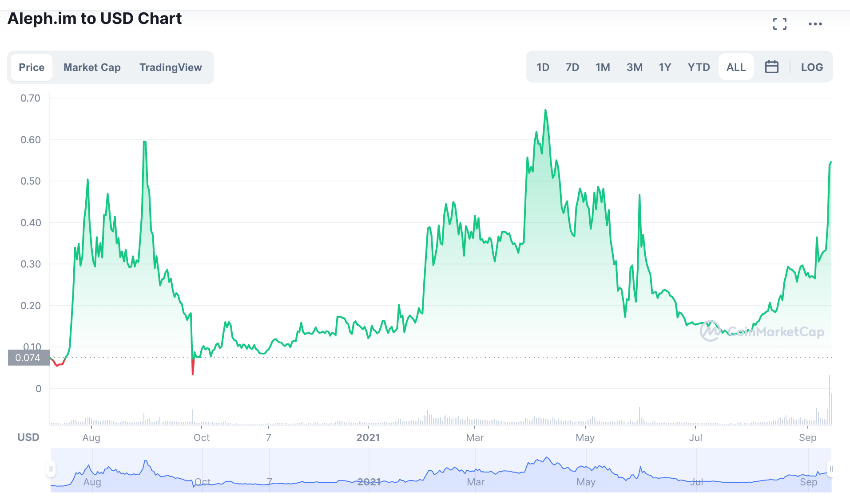Click the 0.70 y-axis value

30,98
